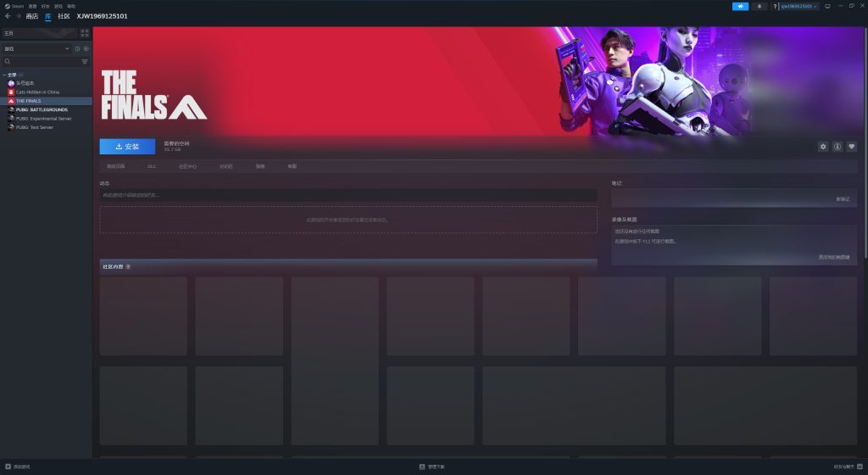Click the 新笔记 new note button

click(x=843, y=199)
